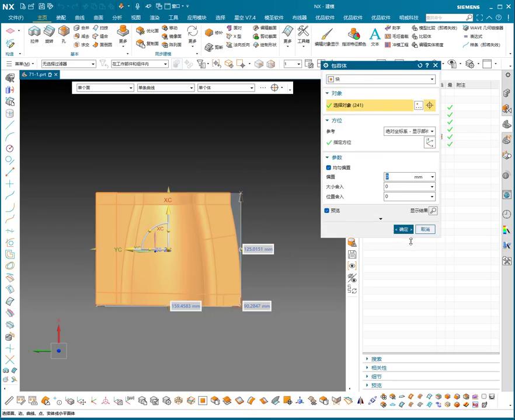This screenshot has height=420, width=515.
Task: Open the 孔 (Hole) tool
Action: click(64, 33)
